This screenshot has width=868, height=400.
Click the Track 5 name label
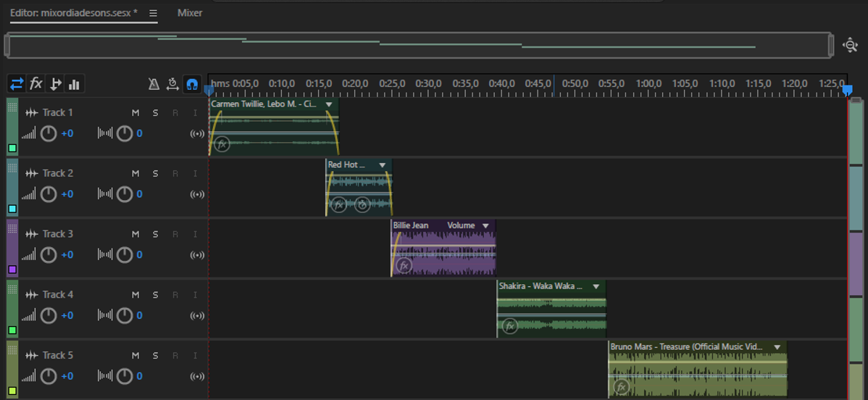[58, 355]
